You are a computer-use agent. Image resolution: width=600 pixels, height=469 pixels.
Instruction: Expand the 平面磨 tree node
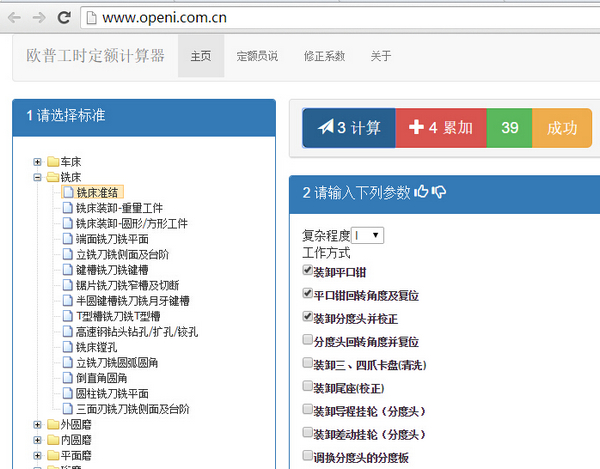point(37,455)
